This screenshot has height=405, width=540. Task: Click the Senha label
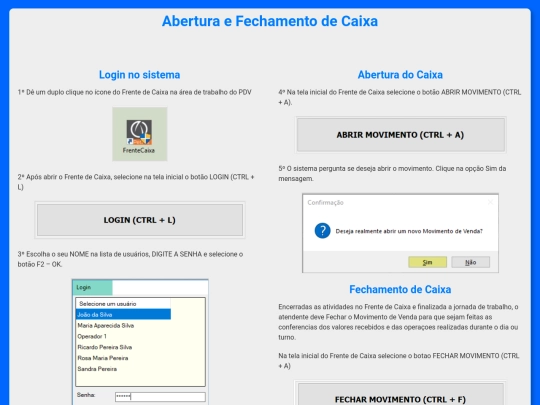tap(86, 395)
